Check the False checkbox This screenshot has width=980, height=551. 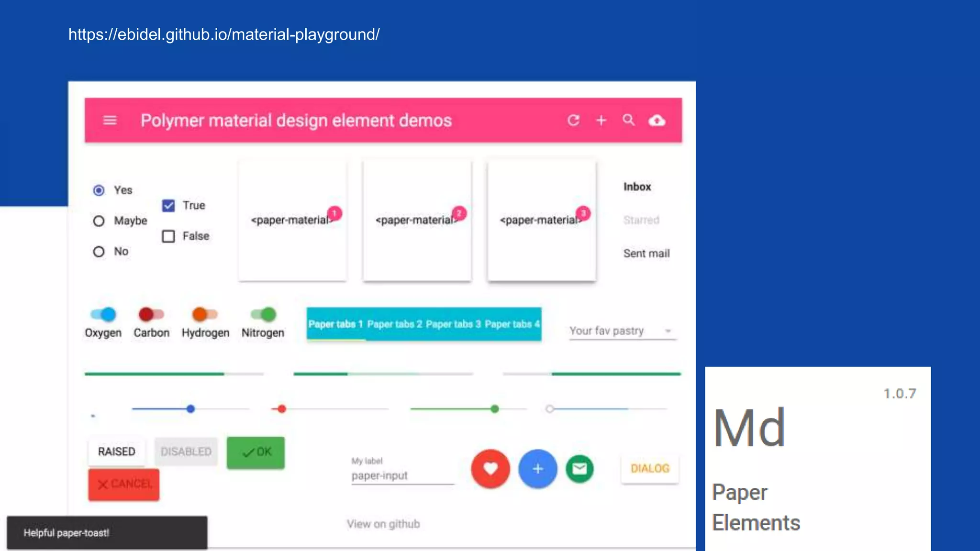(168, 236)
